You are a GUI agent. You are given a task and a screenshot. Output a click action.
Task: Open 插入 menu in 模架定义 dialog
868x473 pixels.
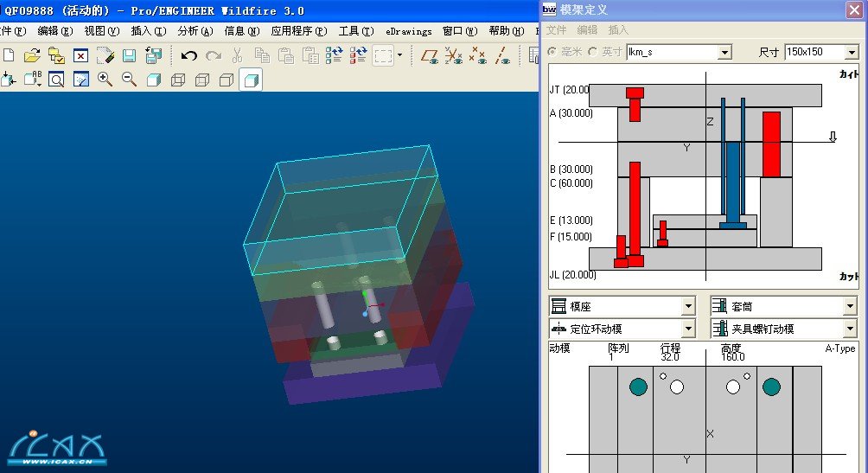(618, 30)
